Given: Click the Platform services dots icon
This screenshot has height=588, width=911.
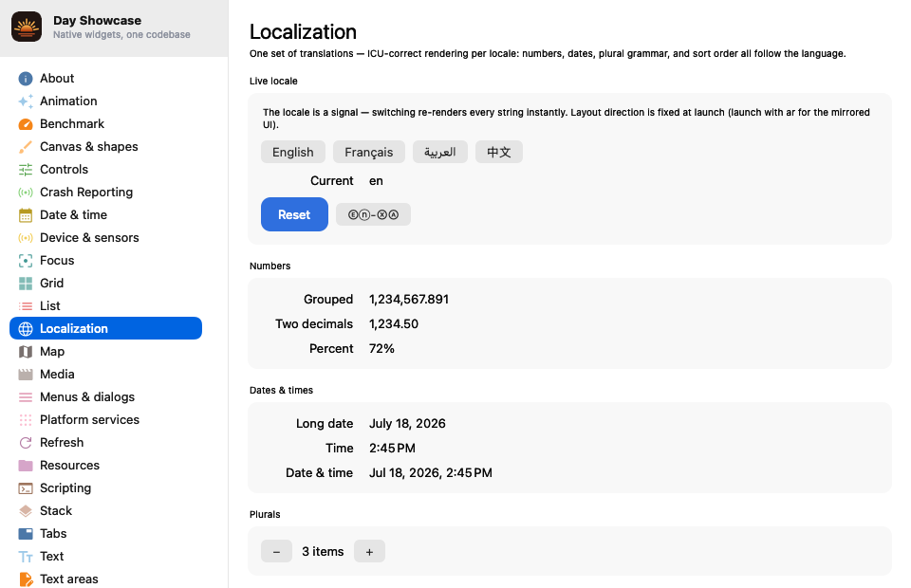Looking at the screenshot, I should pos(26,420).
